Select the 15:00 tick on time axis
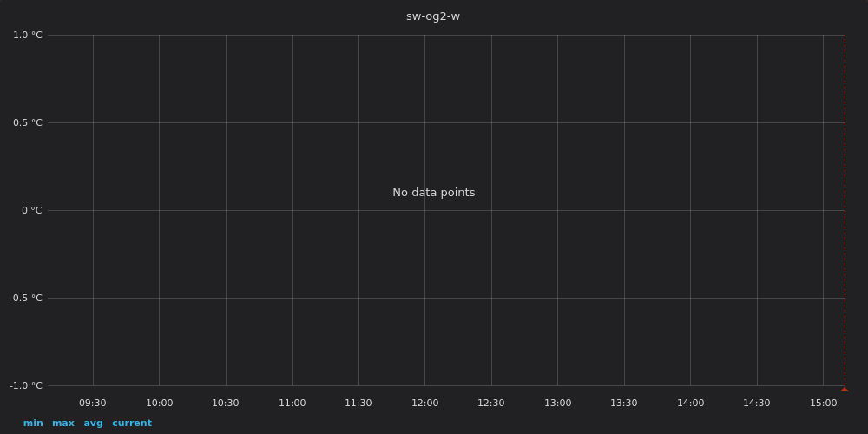Viewport: 868px width, 434px height. pos(823,403)
